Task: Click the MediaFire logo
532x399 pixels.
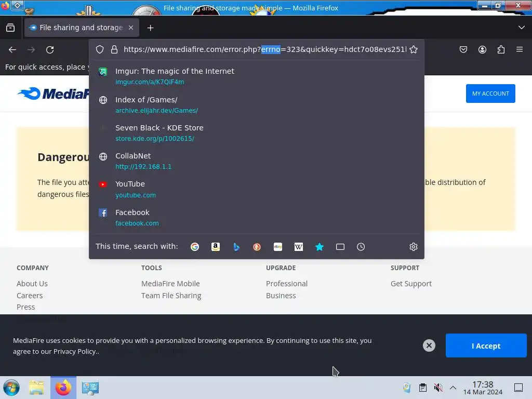Action: tap(54, 94)
